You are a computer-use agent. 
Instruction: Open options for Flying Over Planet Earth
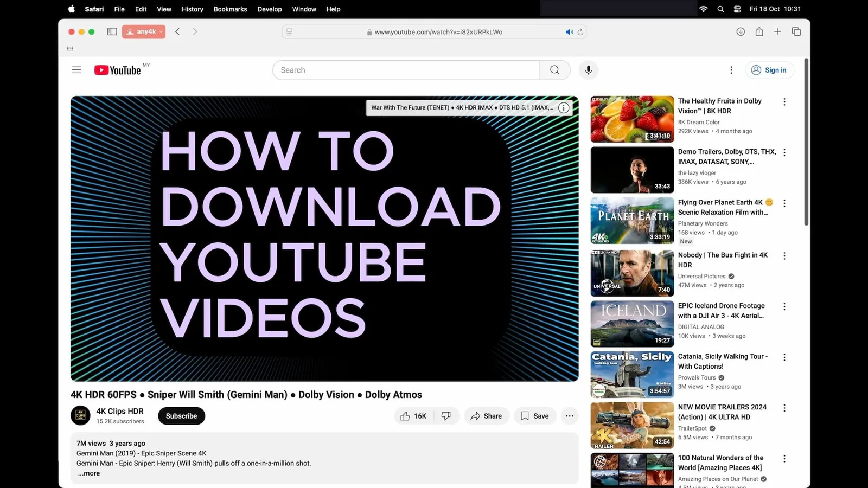(x=784, y=203)
